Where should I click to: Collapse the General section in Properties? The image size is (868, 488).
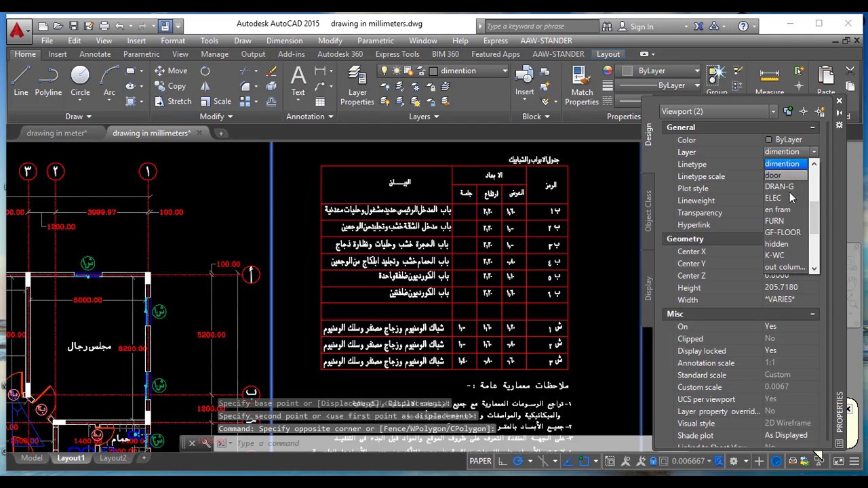point(812,127)
